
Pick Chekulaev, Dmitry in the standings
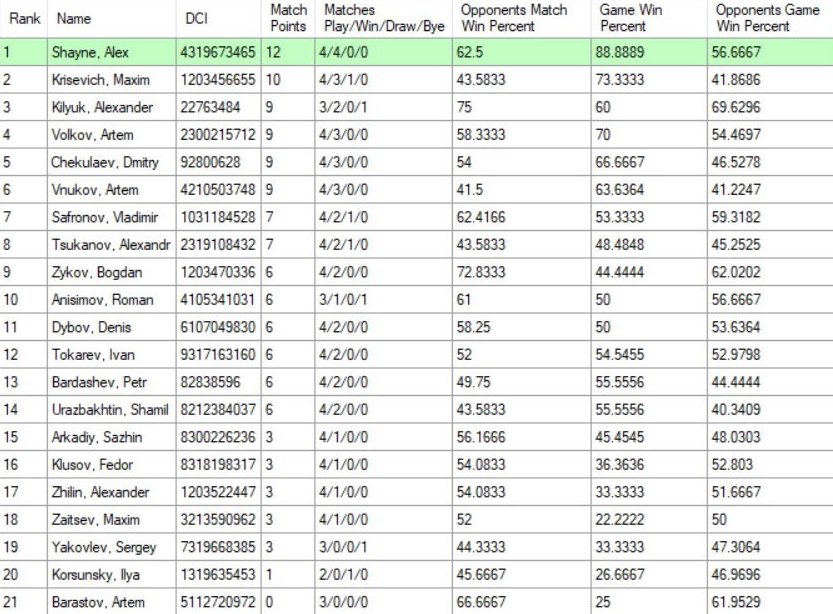pos(102,162)
